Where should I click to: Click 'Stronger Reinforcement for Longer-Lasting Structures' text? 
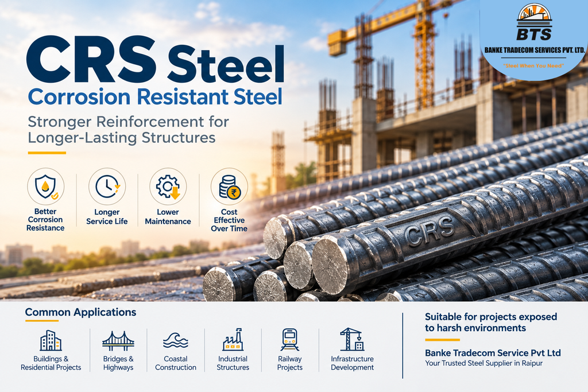pos(128,130)
